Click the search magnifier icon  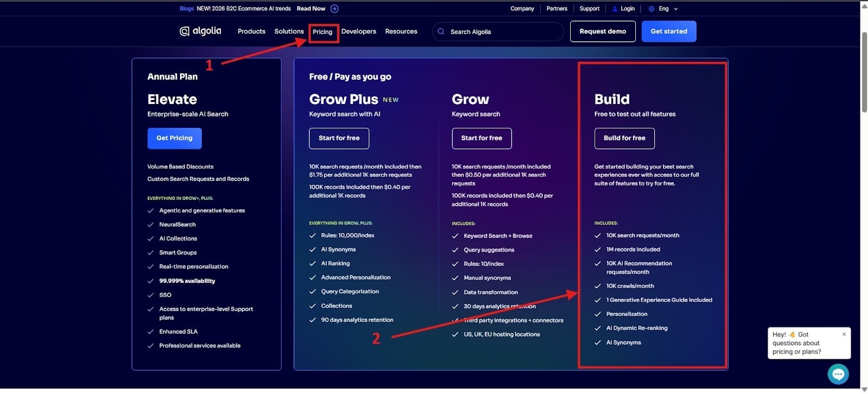(x=441, y=31)
